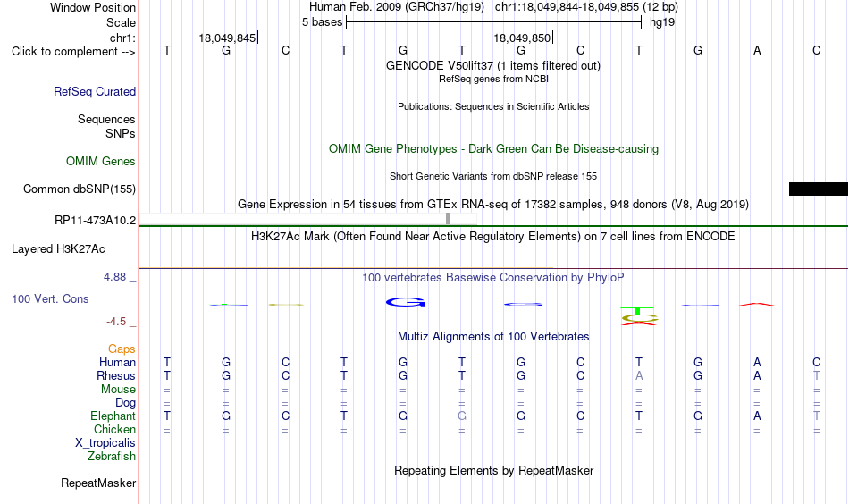Click the GTEx Gene Expression title text
This screenshot has width=849, height=504.
492,204
